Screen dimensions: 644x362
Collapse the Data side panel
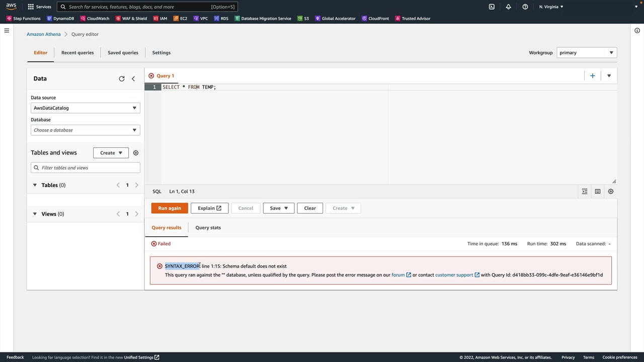pyautogui.click(x=133, y=79)
